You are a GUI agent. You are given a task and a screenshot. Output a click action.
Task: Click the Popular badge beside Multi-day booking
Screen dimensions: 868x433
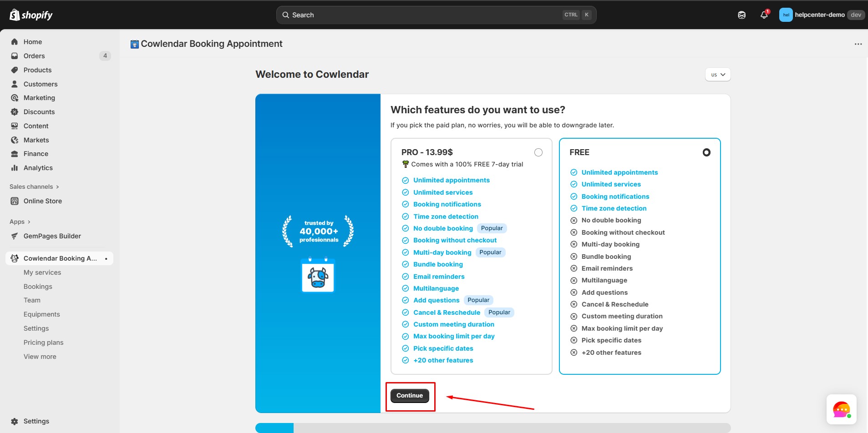coord(490,252)
